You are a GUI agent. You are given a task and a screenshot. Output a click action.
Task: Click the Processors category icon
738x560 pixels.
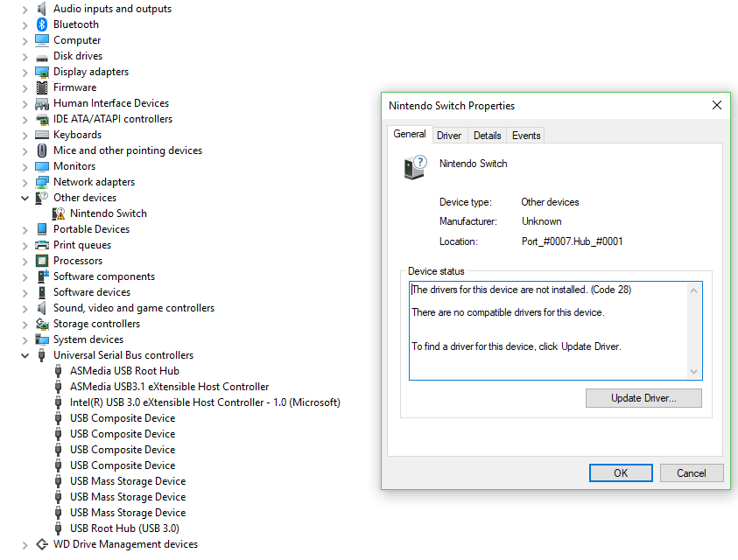pos(42,261)
